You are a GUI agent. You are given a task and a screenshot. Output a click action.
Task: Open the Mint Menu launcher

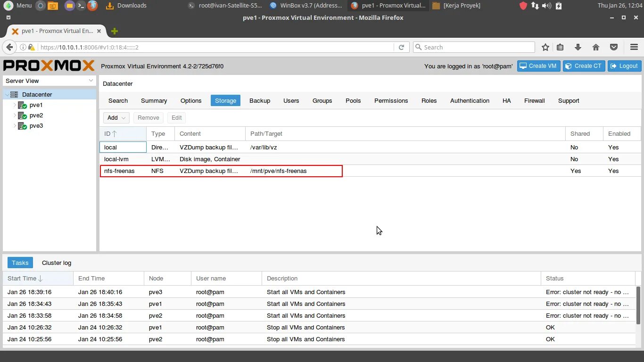(18, 6)
